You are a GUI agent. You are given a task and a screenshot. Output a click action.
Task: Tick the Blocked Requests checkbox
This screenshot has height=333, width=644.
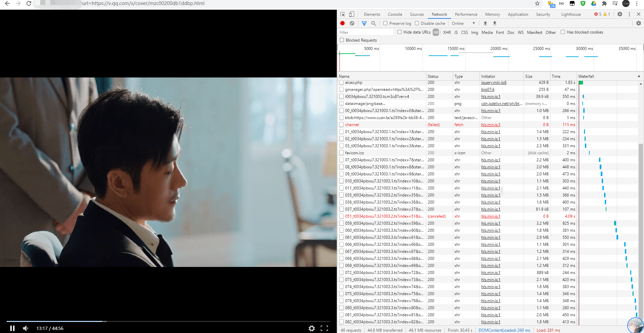[x=342, y=40]
